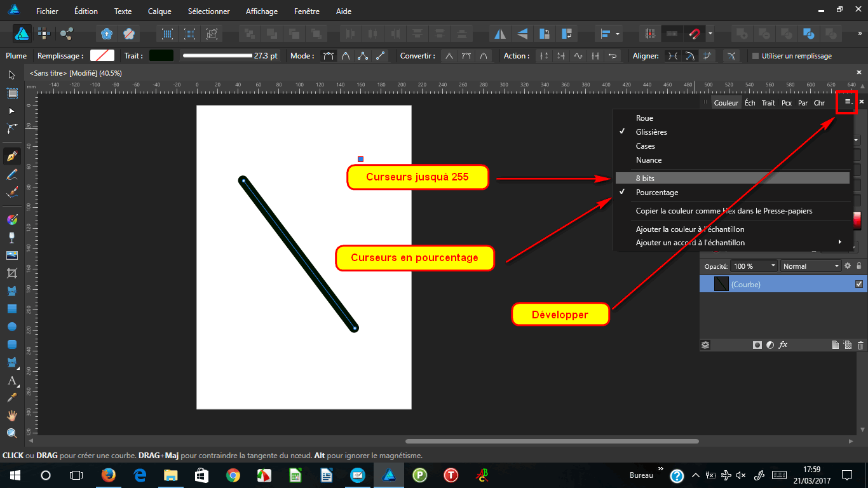
Task: Toggle visibility checkbox of (Courbe) layer
Action: (859, 284)
